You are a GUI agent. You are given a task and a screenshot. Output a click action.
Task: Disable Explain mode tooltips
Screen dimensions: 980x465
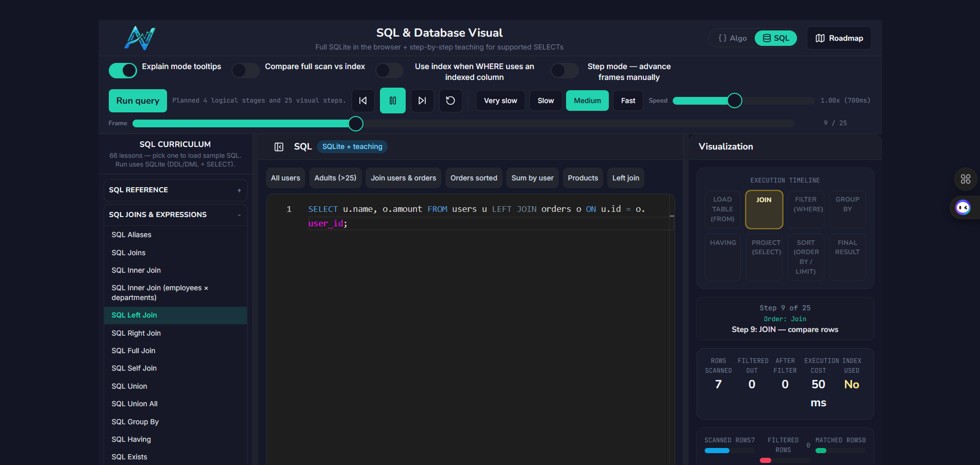click(x=123, y=71)
